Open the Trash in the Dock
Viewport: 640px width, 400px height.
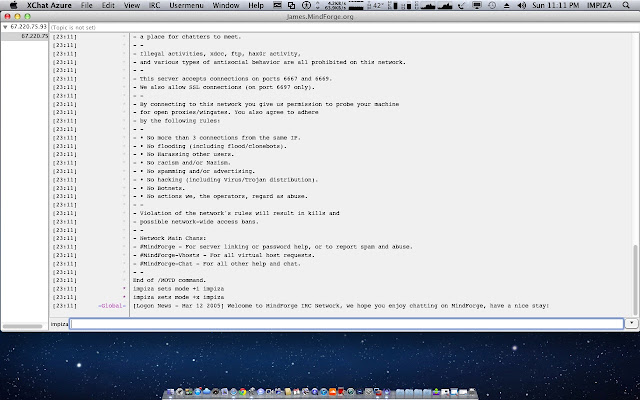click(472, 392)
